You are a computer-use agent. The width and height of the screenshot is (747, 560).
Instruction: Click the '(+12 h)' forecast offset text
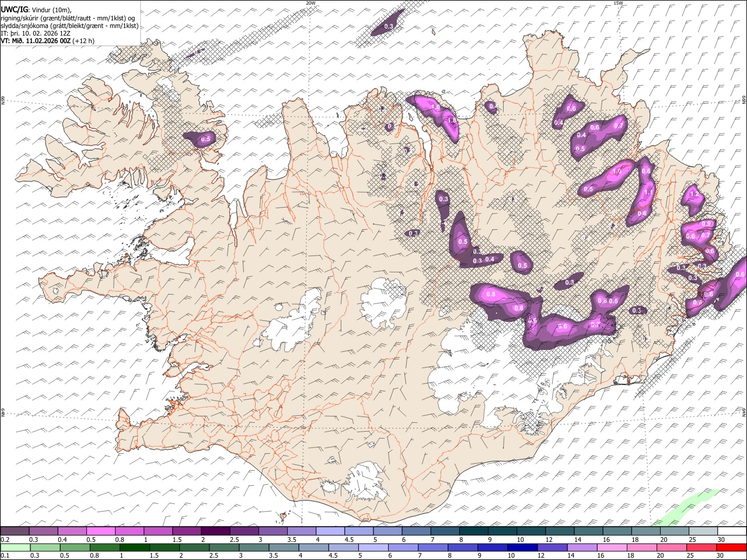pyautogui.click(x=83, y=41)
